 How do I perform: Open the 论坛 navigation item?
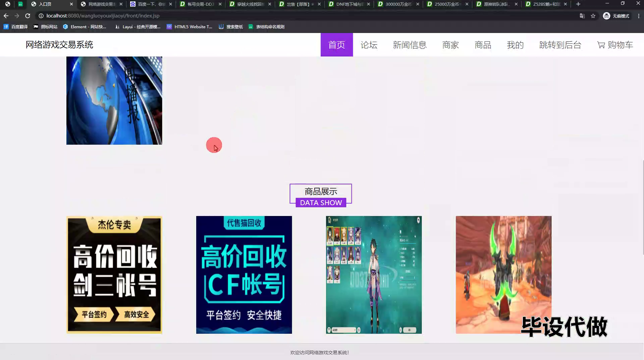pyautogui.click(x=369, y=45)
